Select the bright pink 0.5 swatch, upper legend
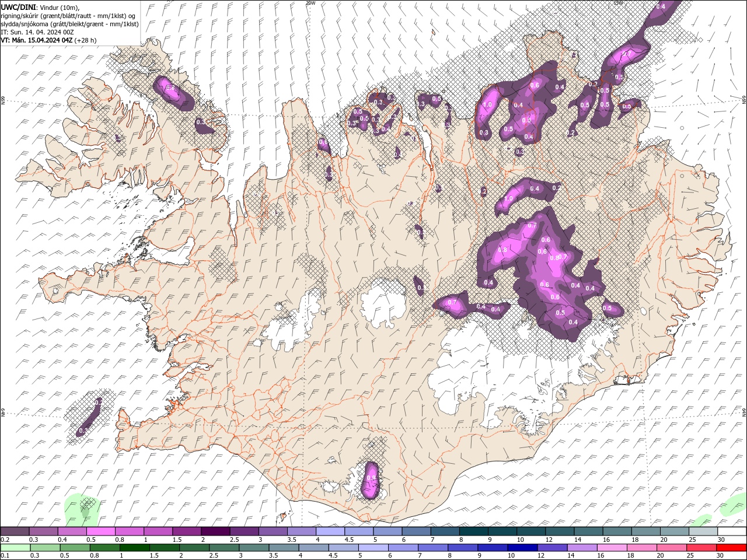747x560 pixels. pos(101,531)
